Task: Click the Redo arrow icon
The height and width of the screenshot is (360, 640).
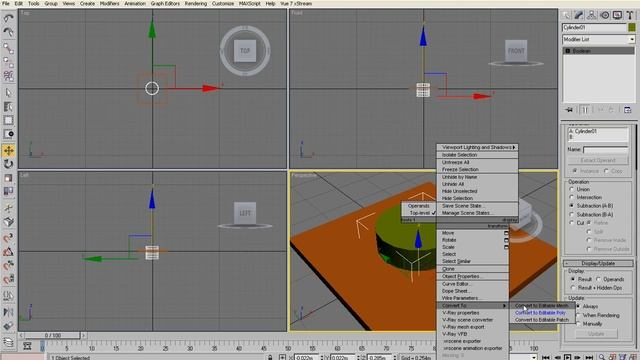Action: [x=8, y=32]
